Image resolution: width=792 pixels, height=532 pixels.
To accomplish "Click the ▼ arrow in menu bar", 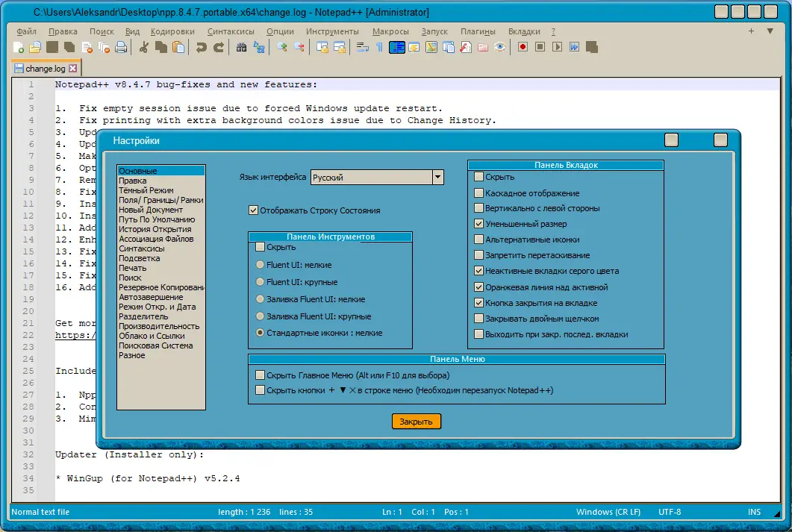I will point(770,31).
